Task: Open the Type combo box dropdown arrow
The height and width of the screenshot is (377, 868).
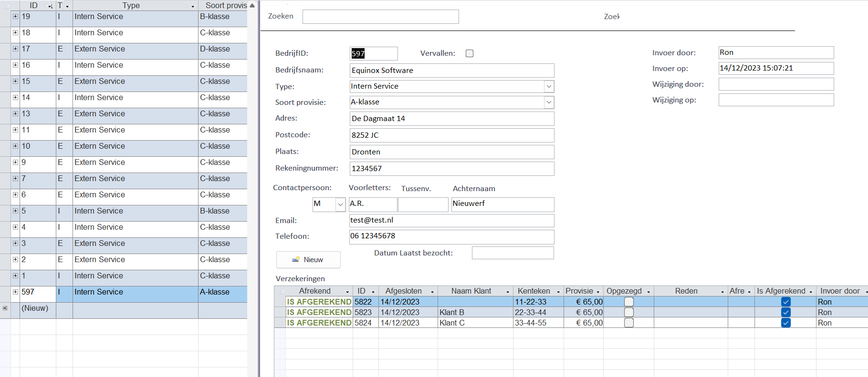Action: (x=549, y=86)
